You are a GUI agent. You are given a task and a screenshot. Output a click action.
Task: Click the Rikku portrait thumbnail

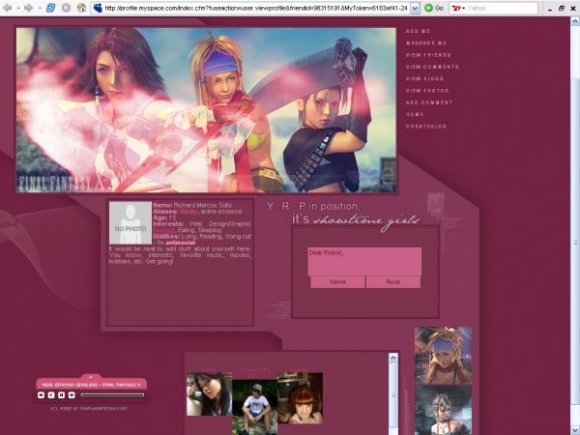click(x=443, y=355)
